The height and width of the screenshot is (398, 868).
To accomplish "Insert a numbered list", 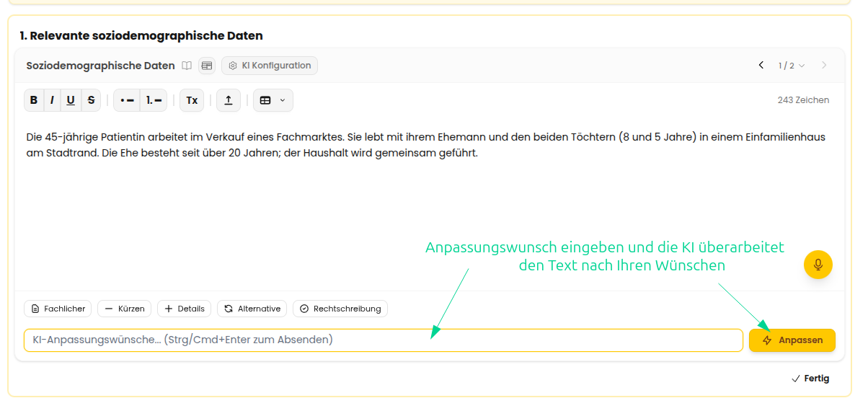I will click(x=154, y=100).
